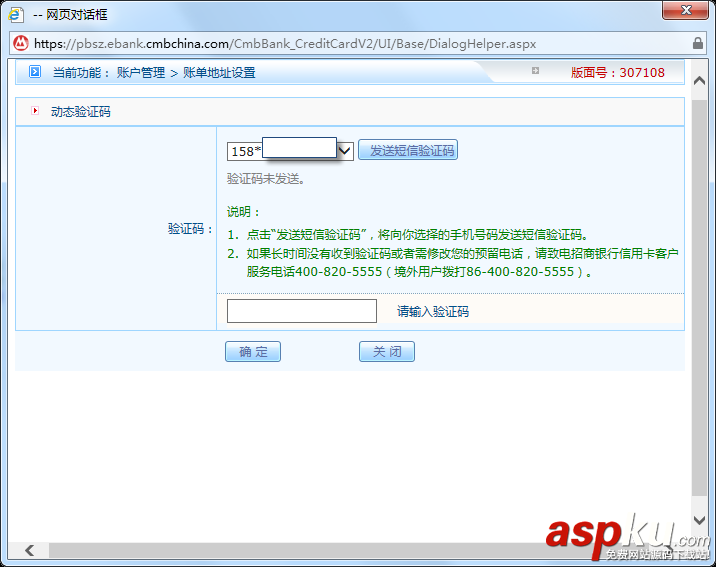The width and height of the screenshot is (716, 567).
Task: Click the China Merchants Bank site icon
Action: pyautogui.click(x=21, y=43)
